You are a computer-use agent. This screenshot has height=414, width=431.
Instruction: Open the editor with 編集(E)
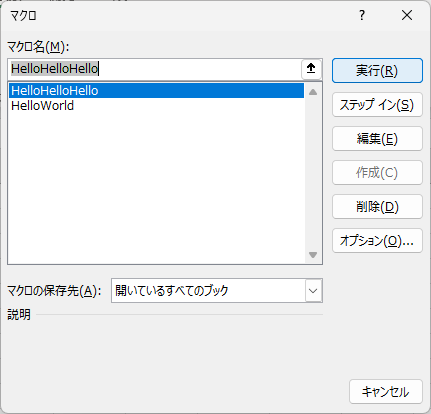(x=377, y=139)
